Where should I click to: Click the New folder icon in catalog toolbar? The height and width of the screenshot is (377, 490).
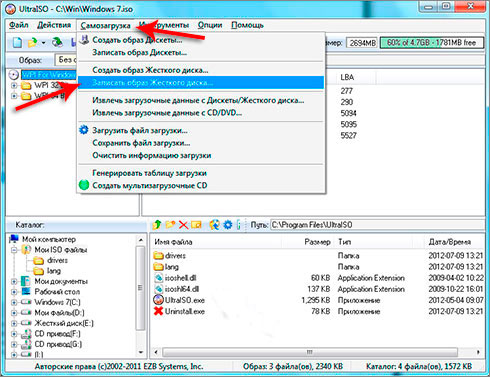pyautogui.click(x=170, y=225)
